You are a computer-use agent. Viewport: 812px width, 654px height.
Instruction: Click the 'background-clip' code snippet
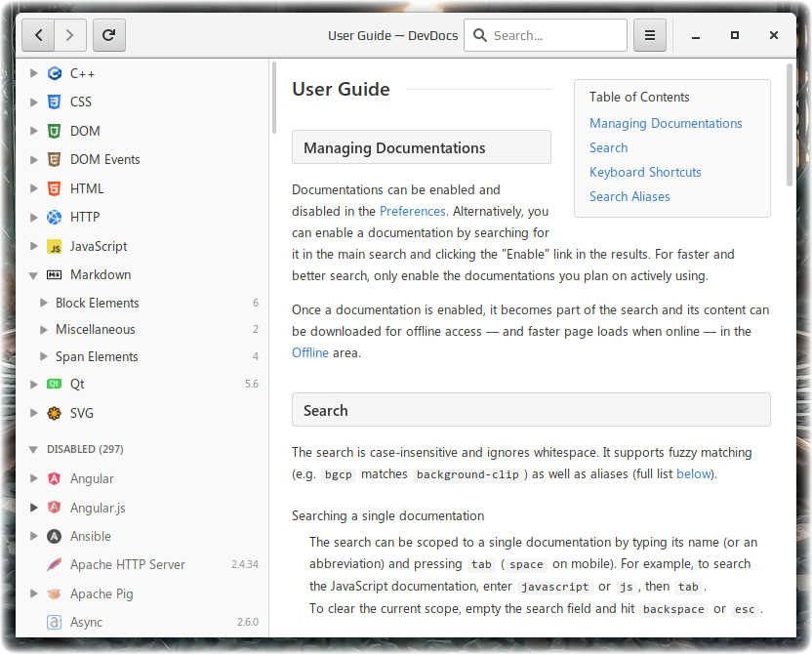(x=467, y=474)
